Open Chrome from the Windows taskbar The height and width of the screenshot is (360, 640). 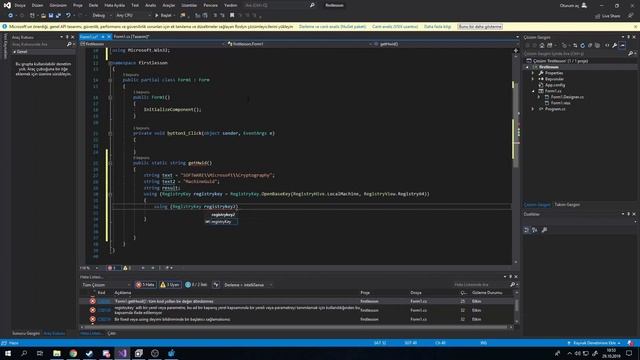pyautogui.click(x=73, y=353)
